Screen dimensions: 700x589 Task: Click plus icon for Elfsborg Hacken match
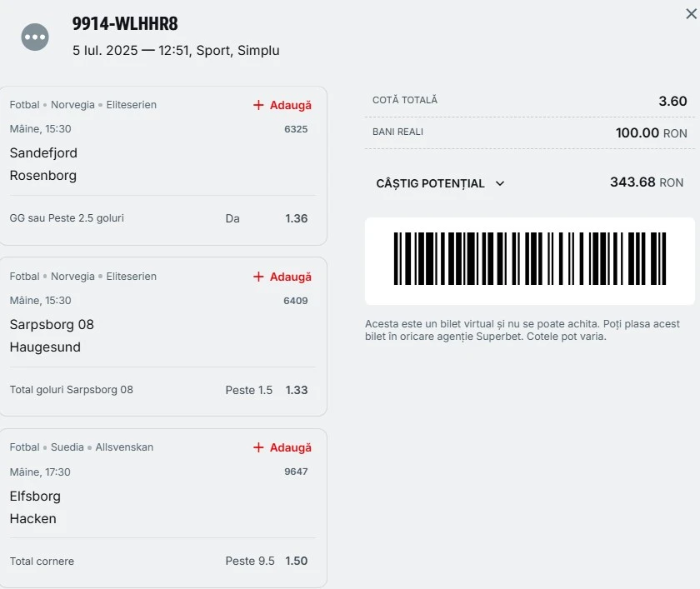click(x=258, y=447)
